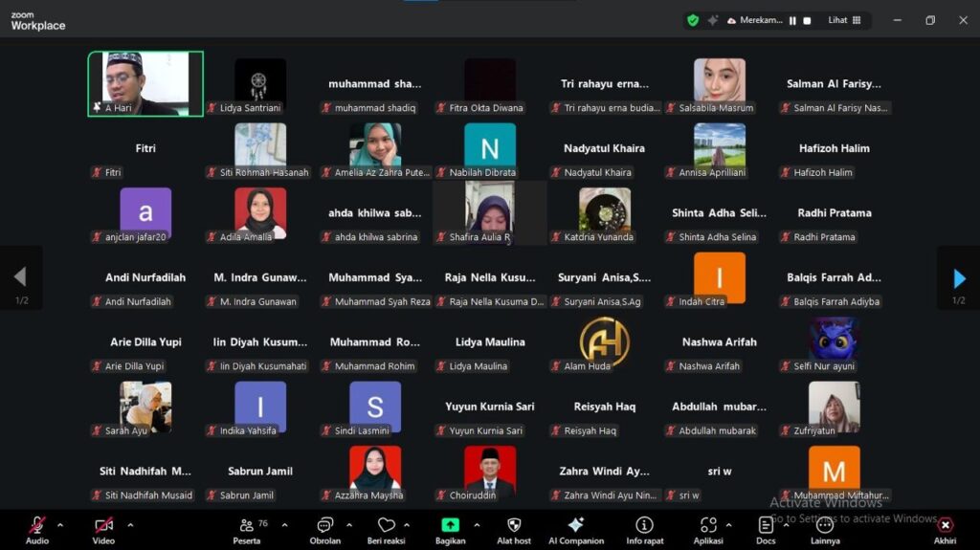Click the Beri reaksi heart icon
The height and width of the screenshot is (550, 980).
click(387, 526)
